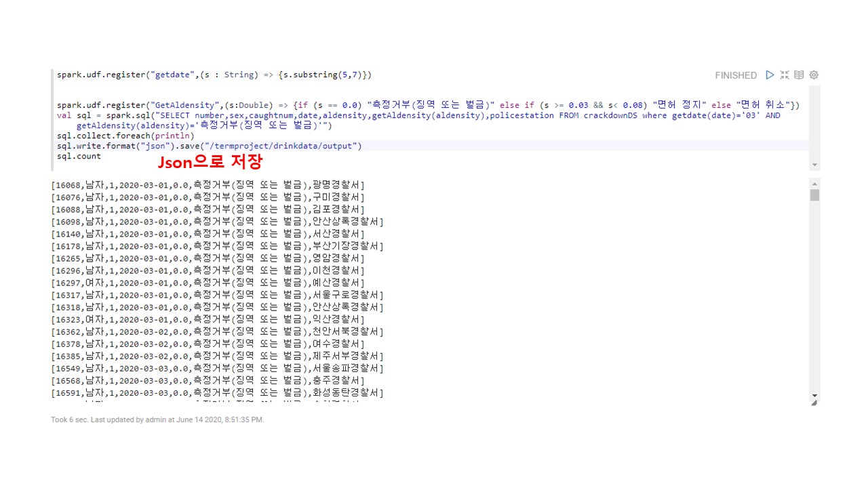The height and width of the screenshot is (488, 868).
Task: Click the sql.collect.foreach(println) line
Action: click(x=125, y=136)
